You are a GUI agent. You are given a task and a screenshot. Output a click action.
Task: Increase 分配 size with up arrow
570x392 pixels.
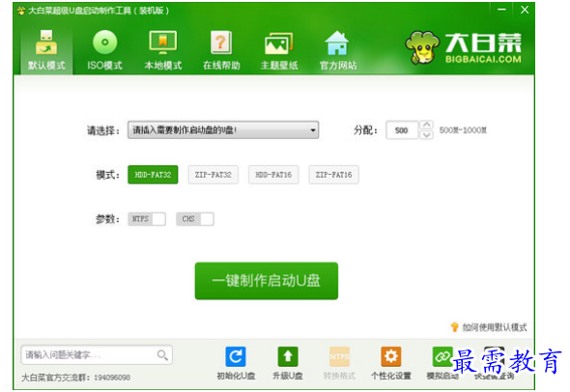click(x=426, y=125)
